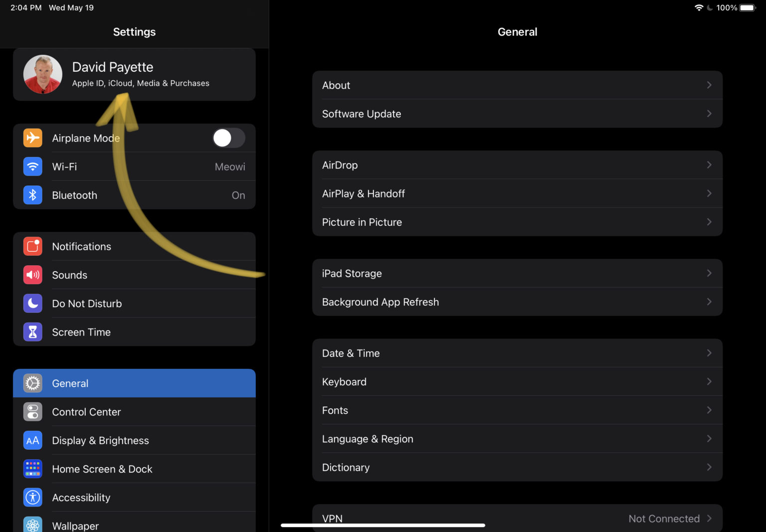Open Do Not Disturb moon icon
766x532 pixels.
pyautogui.click(x=33, y=303)
